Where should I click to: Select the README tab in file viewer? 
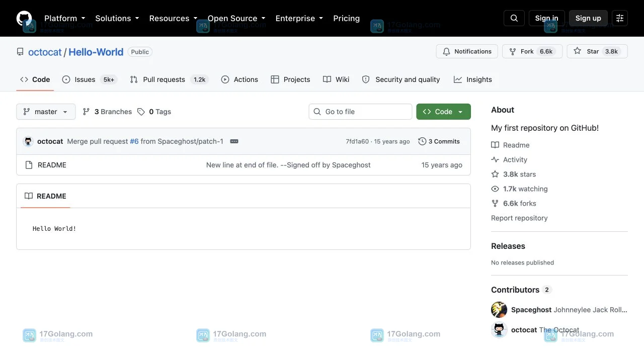45,196
